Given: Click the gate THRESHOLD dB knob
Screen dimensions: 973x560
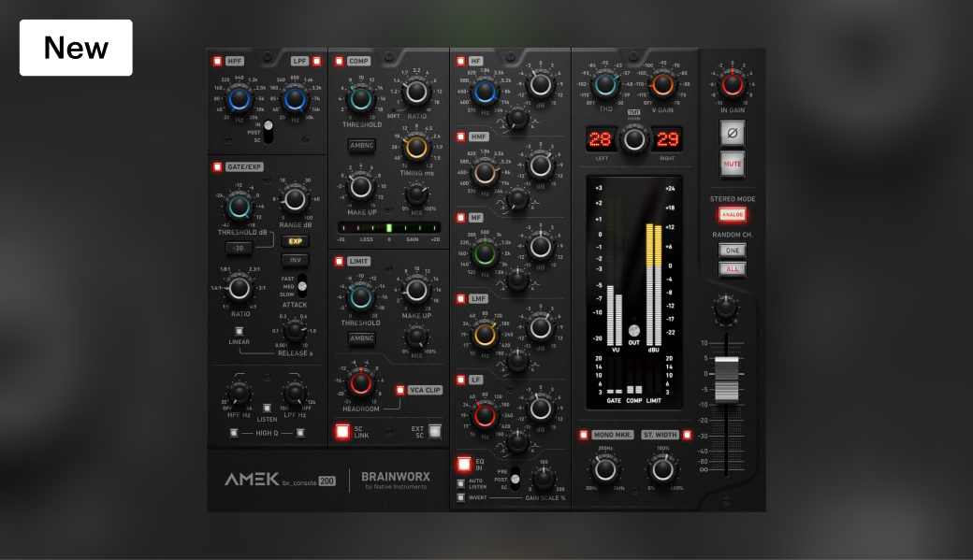Looking at the screenshot, I should [239, 208].
